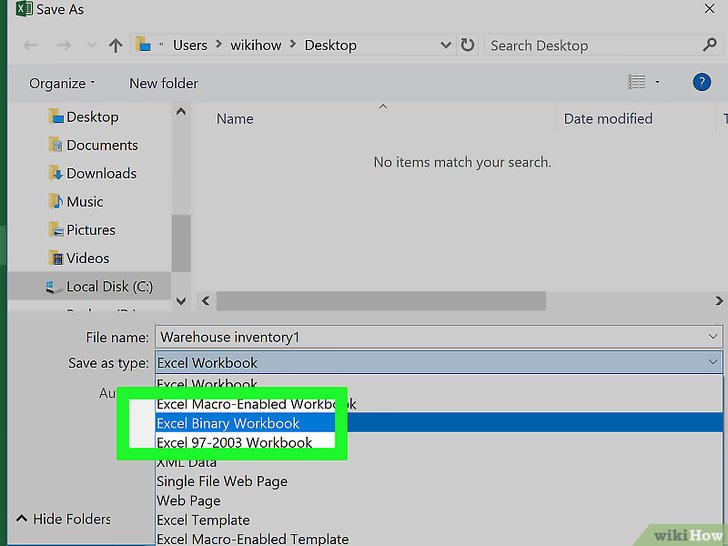Click the file list horizontal scrollbar thumb
Viewport: 728px width, 546px height.
tap(381, 301)
